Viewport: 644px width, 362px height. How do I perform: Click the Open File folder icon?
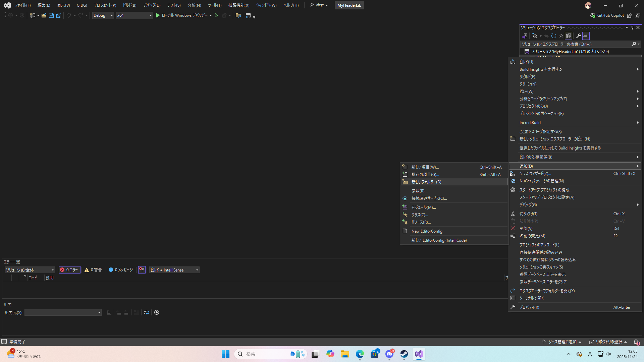point(44,15)
